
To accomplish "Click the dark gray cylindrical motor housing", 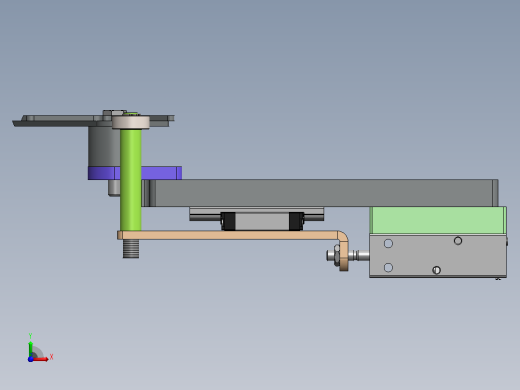I will click(x=104, y=146).
